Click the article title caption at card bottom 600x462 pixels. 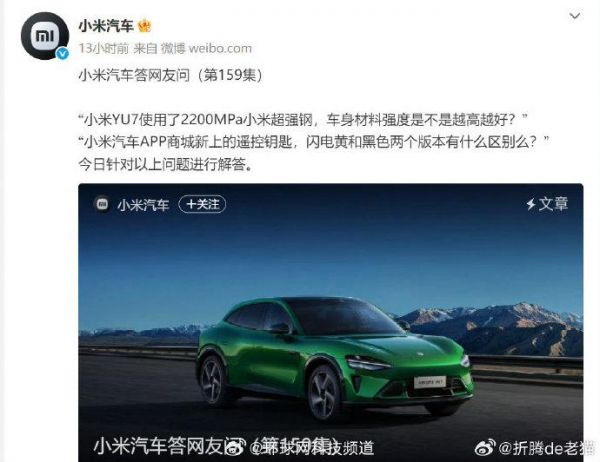[214, 446]
